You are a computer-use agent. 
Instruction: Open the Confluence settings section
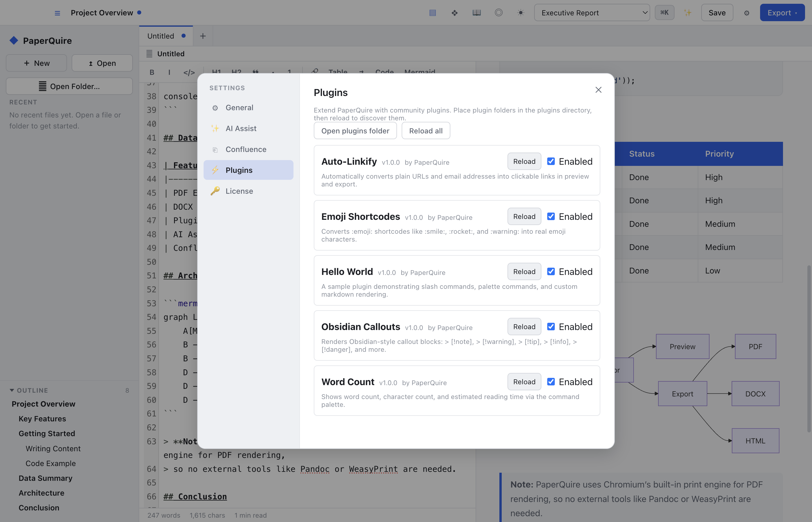tap(248, 149)
